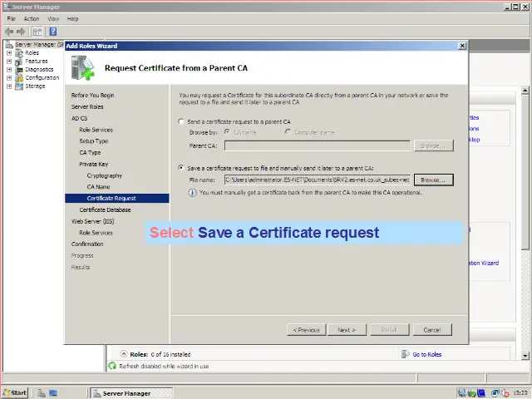Click Server Manager taskbar button
The height and width of the screenshot is (399, 532).
pos(131,393)
